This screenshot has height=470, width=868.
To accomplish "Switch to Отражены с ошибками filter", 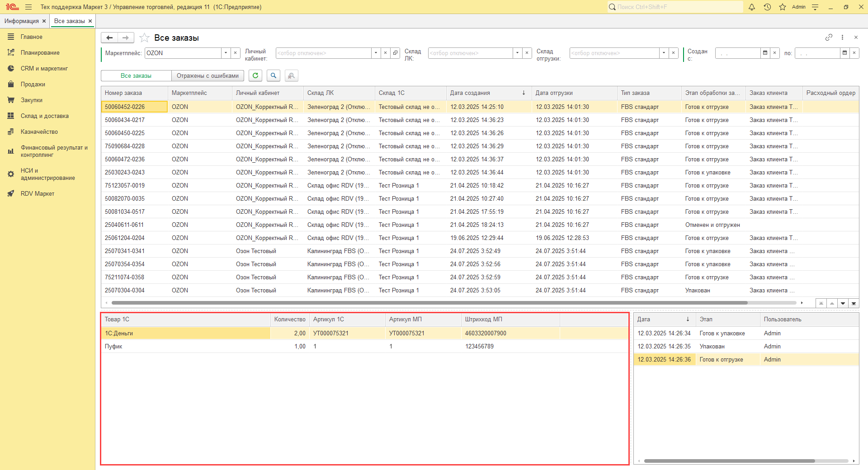I will pos(208,76).
